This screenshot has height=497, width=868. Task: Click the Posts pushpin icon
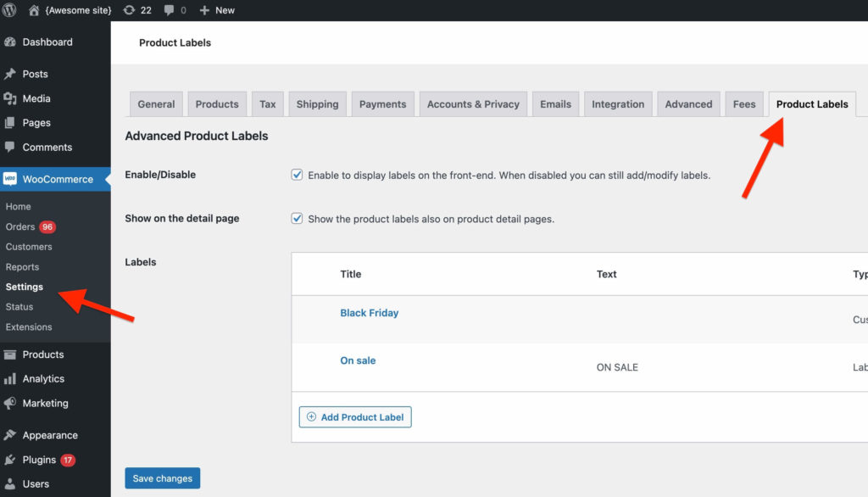[10, 74]
